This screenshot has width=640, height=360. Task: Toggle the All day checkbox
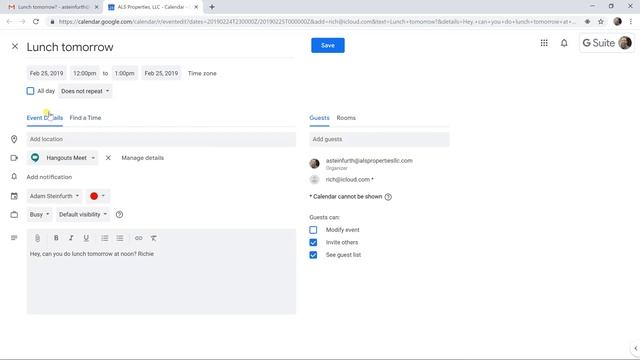(30, 91)
